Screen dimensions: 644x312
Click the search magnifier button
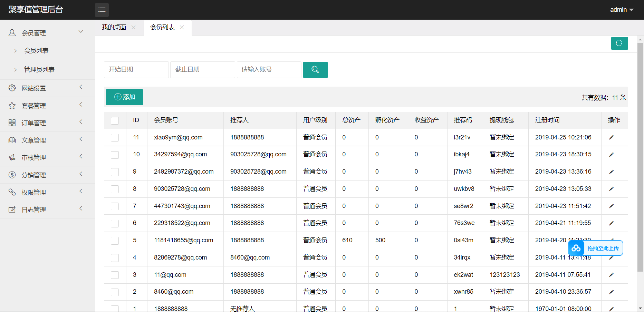coord(315,70)
